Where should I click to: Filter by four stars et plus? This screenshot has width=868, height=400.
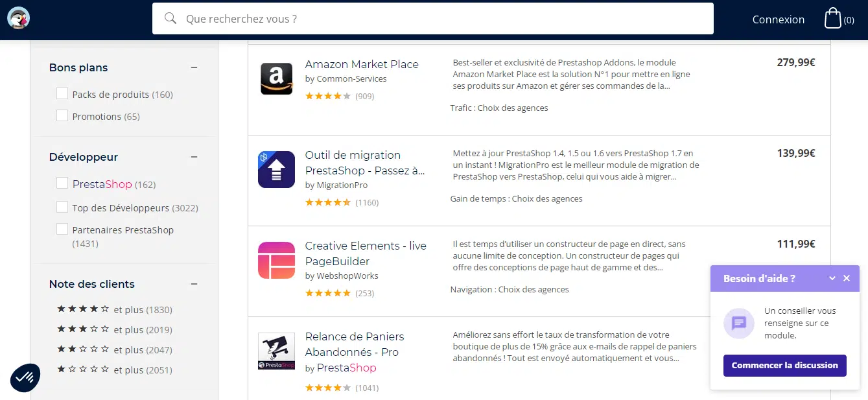(x=114, y=310)
